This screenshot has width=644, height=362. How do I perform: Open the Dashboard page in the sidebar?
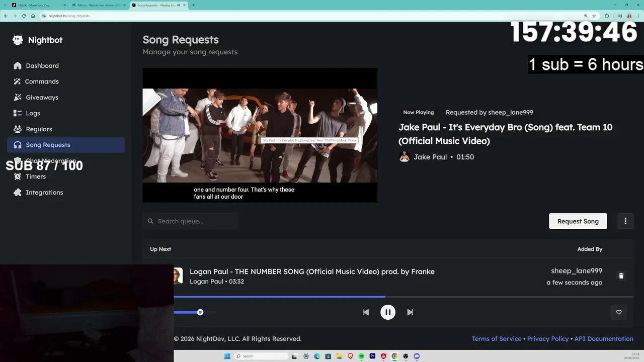66,65
